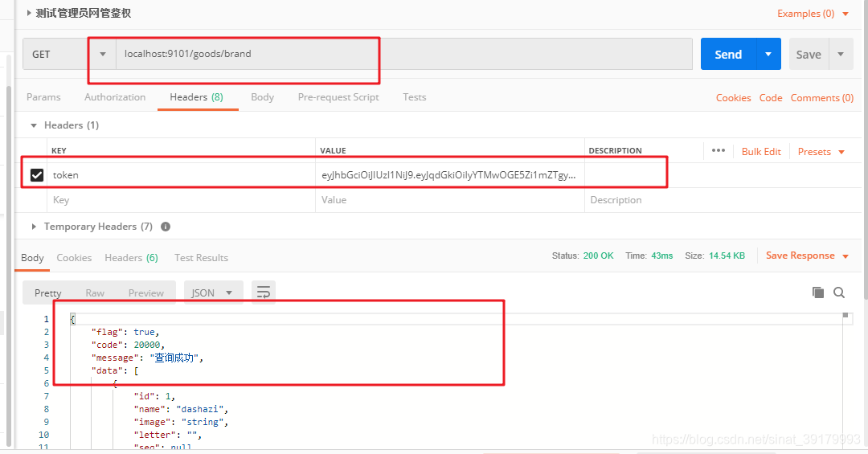
Task: Open the Code link
Action: tap(771, 97)
